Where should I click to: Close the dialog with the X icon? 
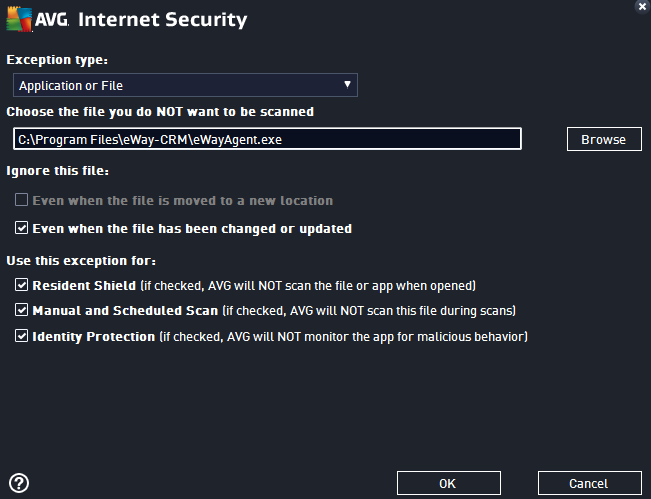642,6
